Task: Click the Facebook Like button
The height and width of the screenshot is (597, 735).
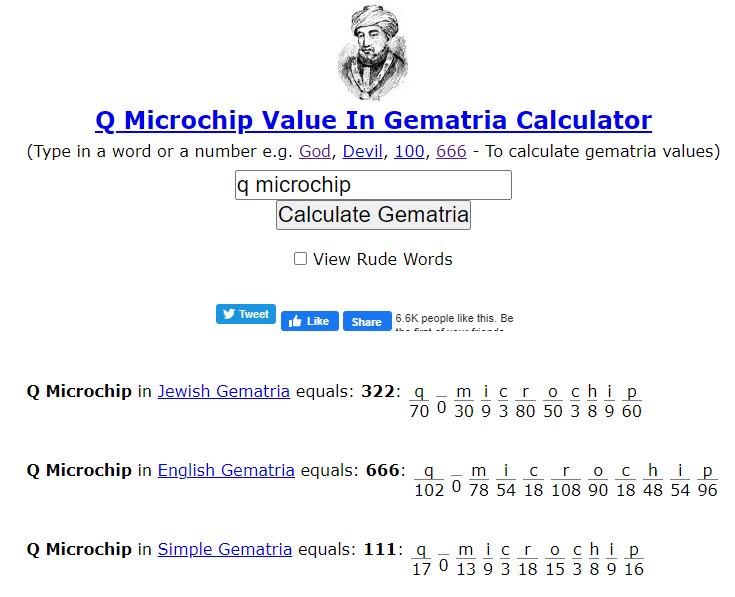Action: (309, 321)
